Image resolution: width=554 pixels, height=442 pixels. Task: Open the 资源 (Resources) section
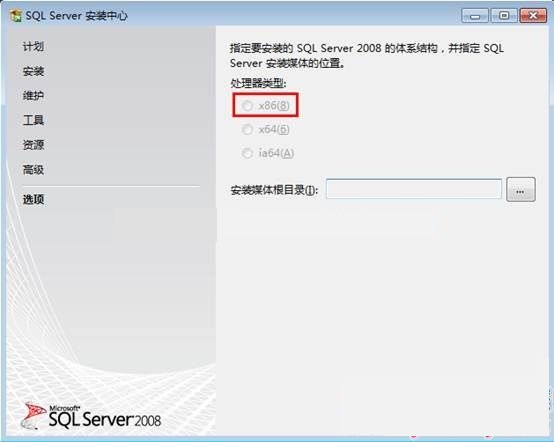[x=33, y=145]
